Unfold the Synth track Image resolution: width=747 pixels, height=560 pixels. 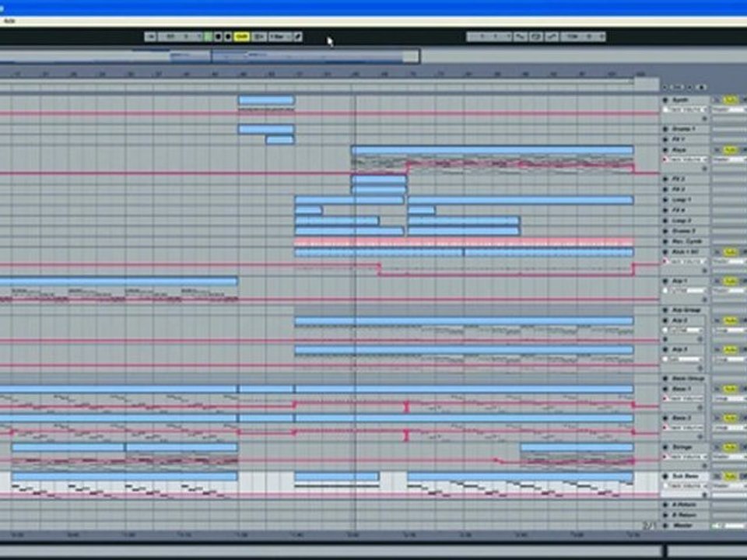[665, 100]
